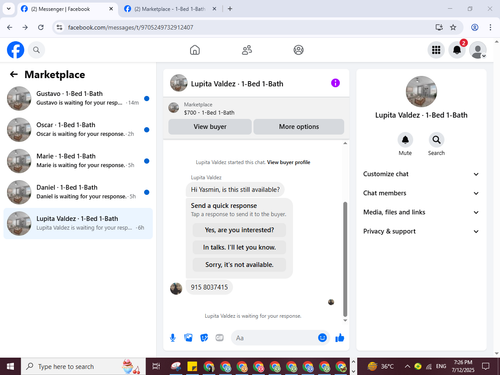Reload the page with refresh icon
This screenshot has width=500, height=375.
[x=41, y=27]
